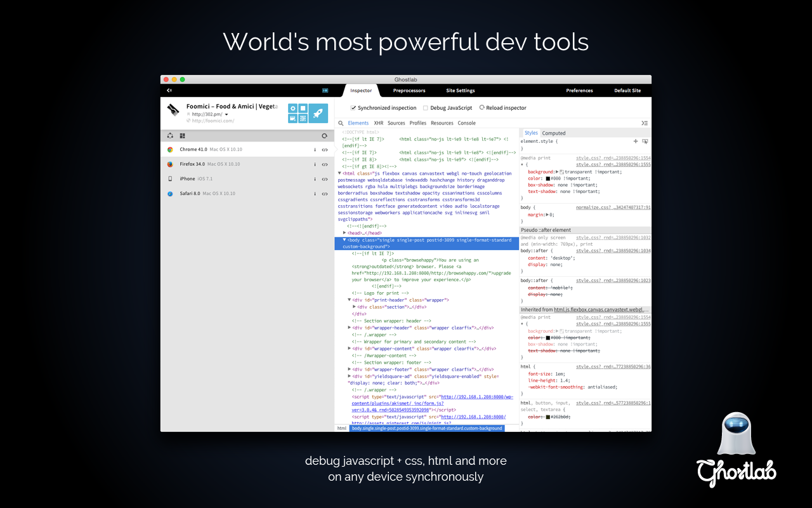
Task: Refresh all clients with the reload icon
Action: click(x=324, y=135)
